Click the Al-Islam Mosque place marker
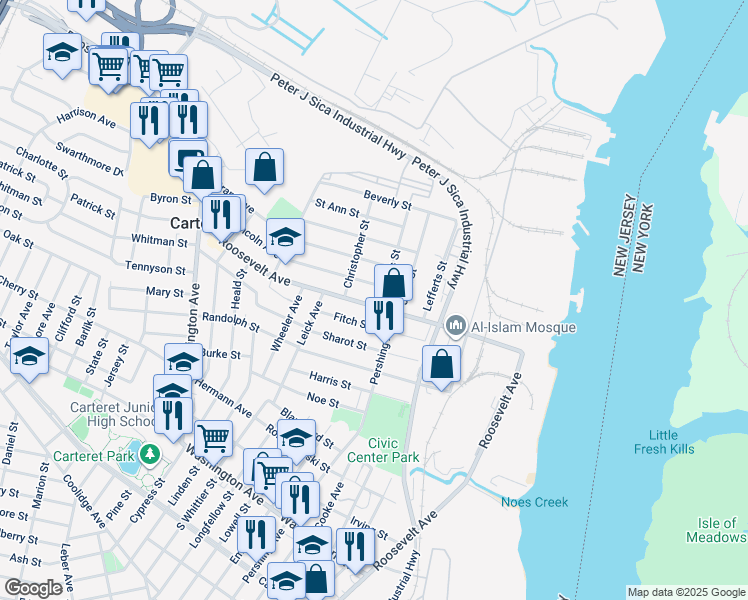Screen dimensions: 748x600 point(457,326)
